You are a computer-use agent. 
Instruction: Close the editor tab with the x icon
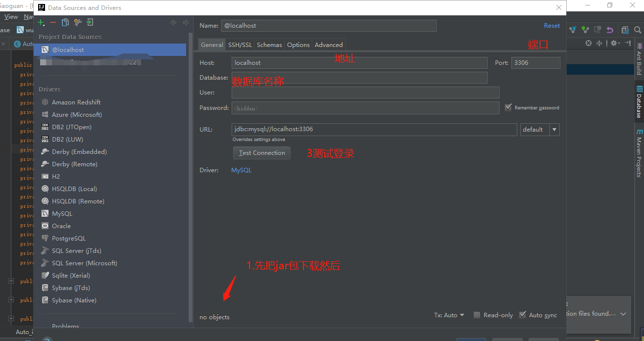[3, 44]
